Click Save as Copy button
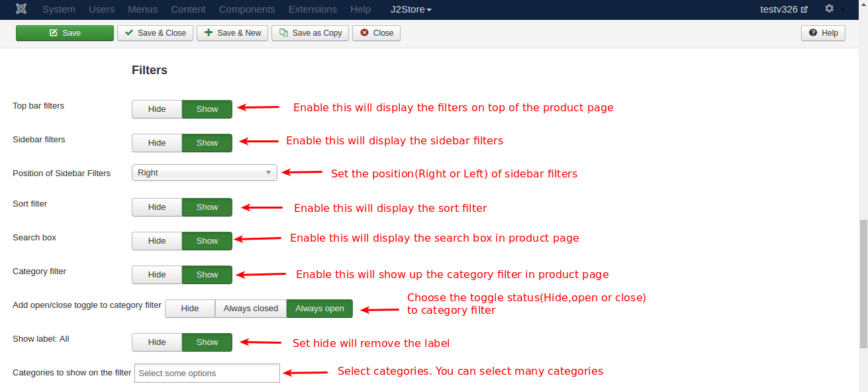 click(311, 33)
